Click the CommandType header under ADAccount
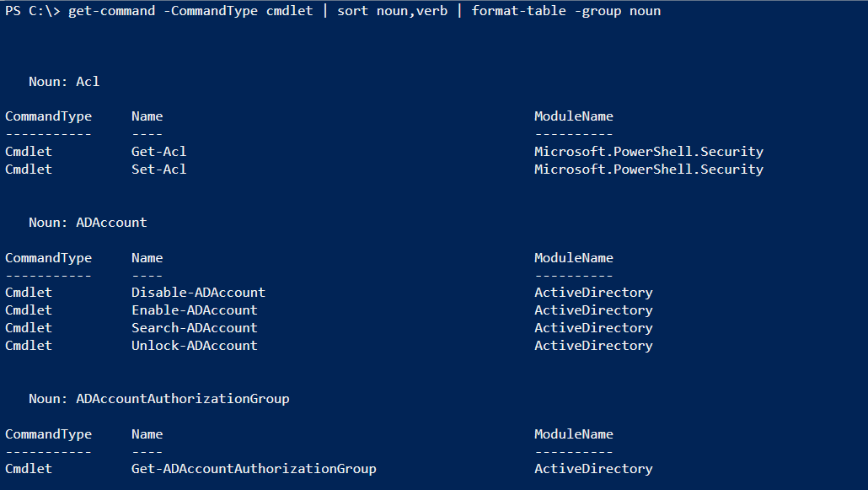This screenshot has width=868, height=490. [48, 258]
